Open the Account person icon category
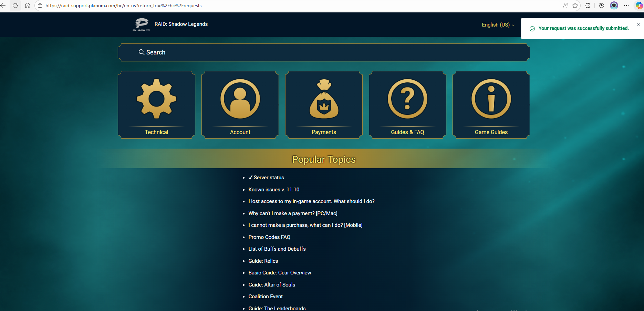The image size is (644, 311). 240,99
